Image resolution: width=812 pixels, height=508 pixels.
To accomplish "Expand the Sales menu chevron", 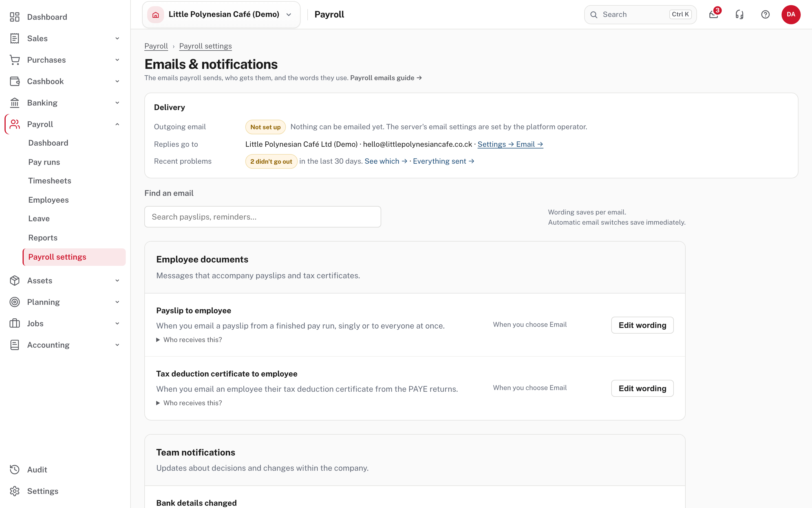I will (118, 38).
